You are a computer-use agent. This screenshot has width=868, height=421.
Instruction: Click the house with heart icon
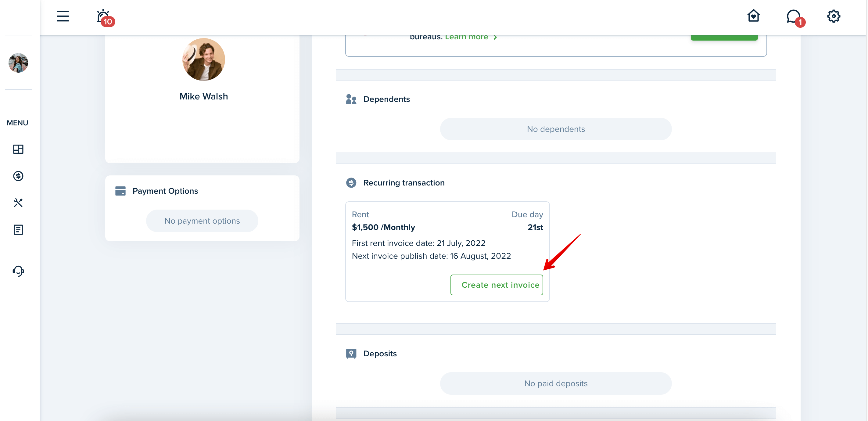click(x=753, y=16)
